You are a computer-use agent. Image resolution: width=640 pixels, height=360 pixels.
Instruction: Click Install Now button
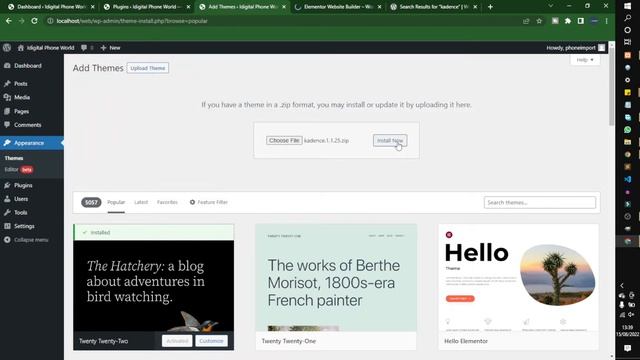(x=390, y=140)
